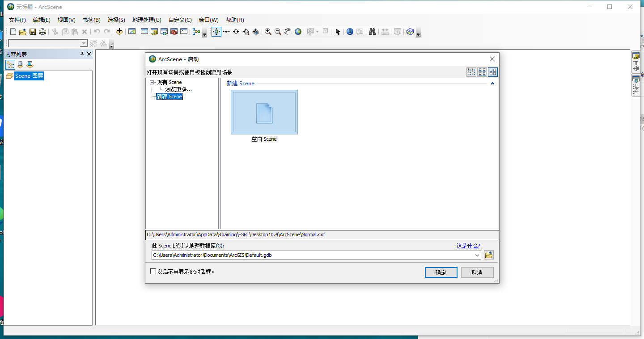Switch contents list to selection view
The image size is (644, 339).
click(x=30, y=65)
